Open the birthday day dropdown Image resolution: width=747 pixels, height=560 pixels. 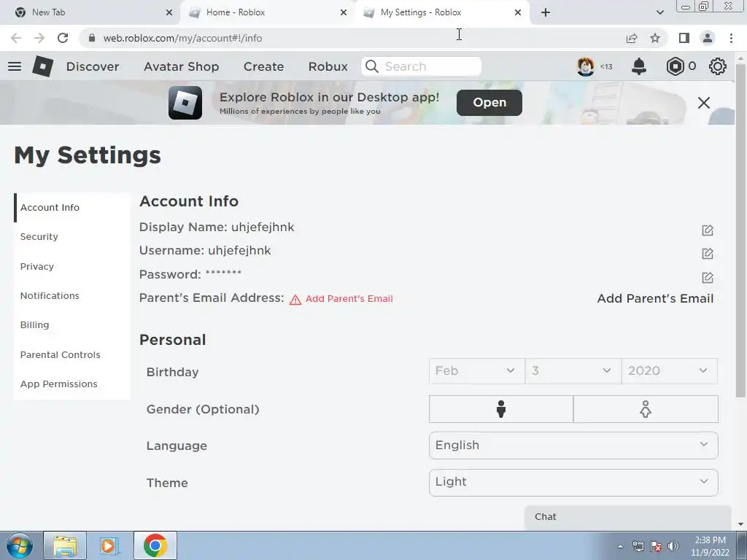573,371
